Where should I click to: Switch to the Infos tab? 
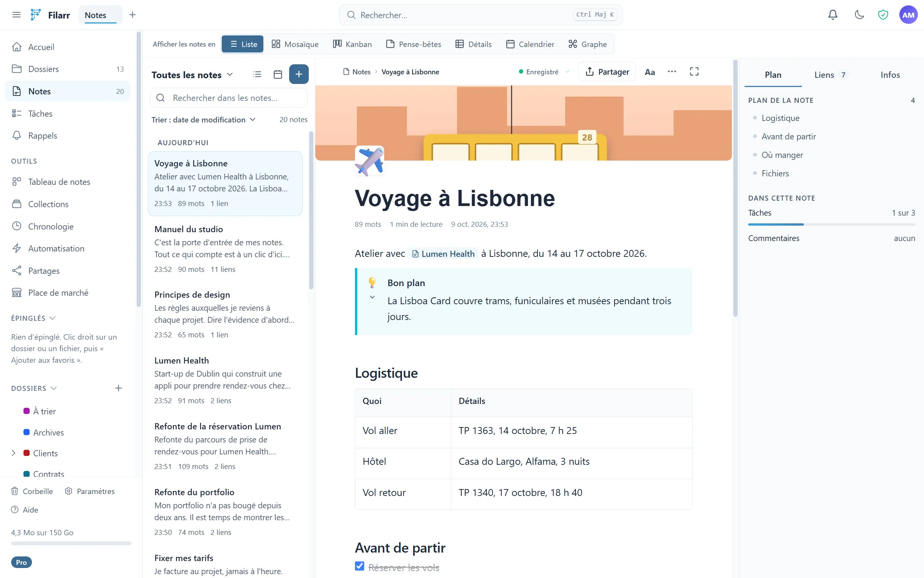point(890,75)
